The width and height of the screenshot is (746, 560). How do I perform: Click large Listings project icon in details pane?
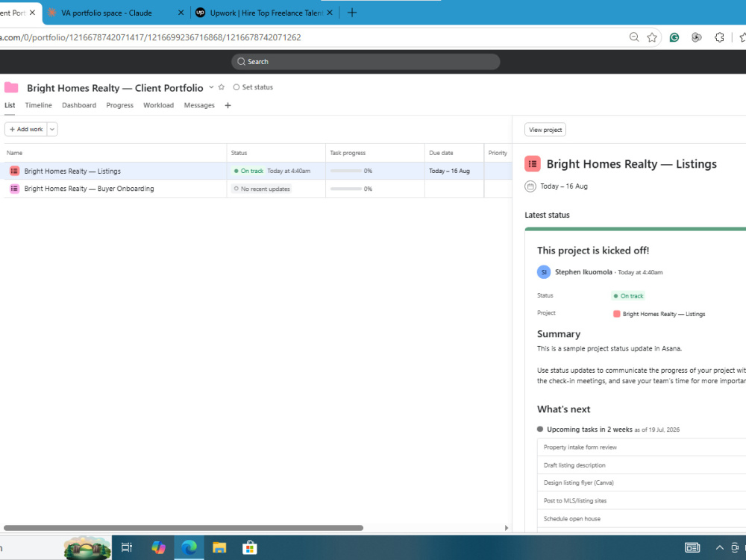tap(533, 164)
